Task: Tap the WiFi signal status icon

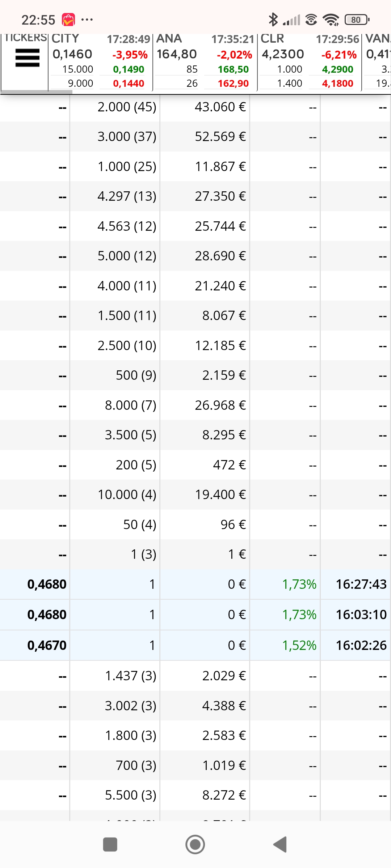Action: 331,20
